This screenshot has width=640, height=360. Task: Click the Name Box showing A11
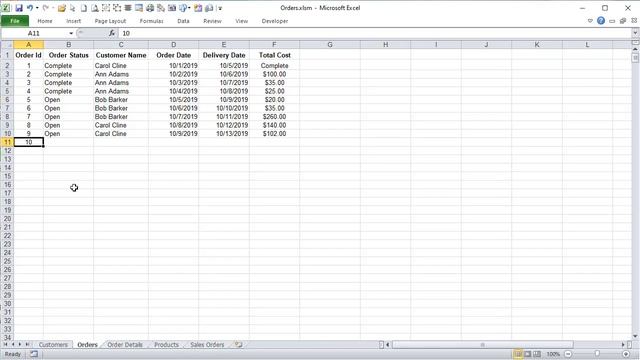point(35,33)
